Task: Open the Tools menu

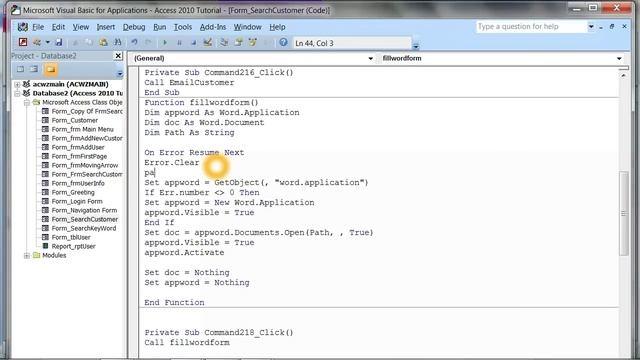Action: (x=183, y=27)
